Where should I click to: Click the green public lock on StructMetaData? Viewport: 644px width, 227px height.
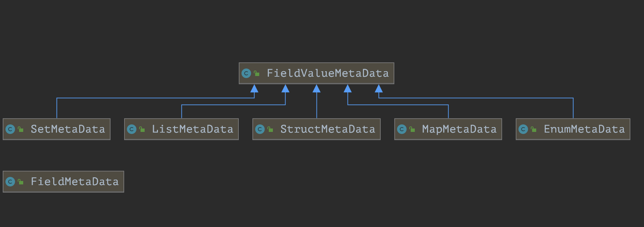[270, 129]
